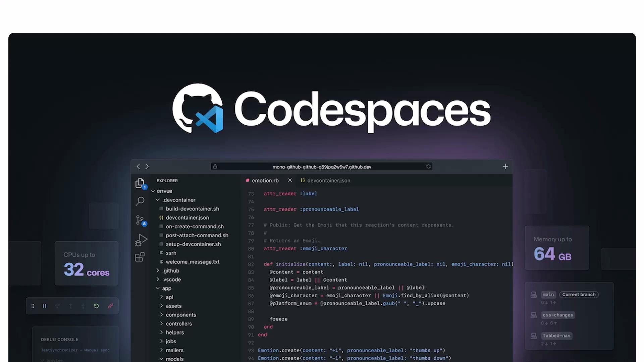Screen dimensions: 644x362
Task: Click the reload icon in address bar
Action: tap(428, 167)
